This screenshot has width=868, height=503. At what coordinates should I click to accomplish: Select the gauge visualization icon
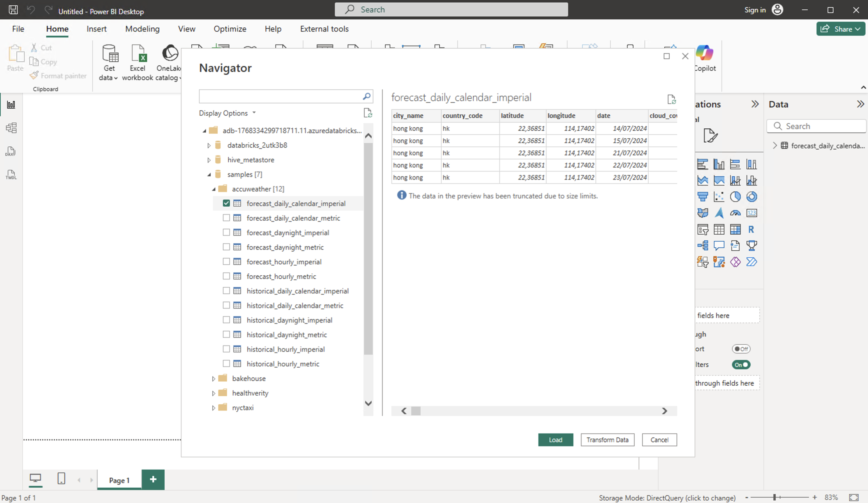click(735, 213)
